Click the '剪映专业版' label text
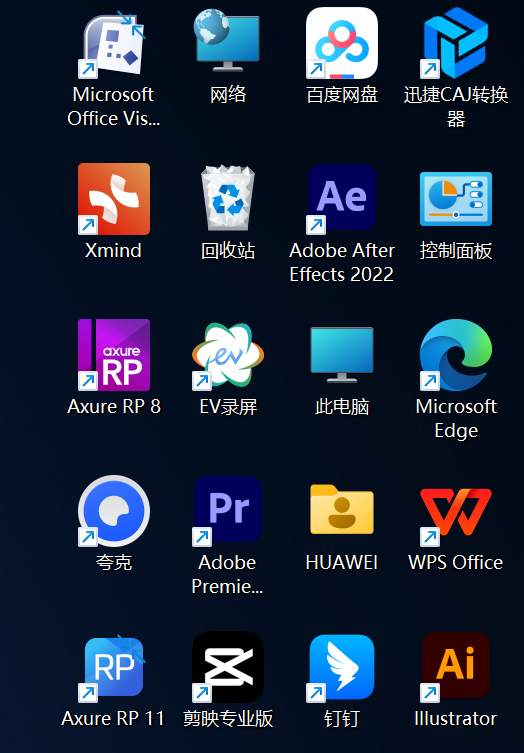This screenshot has height=753, width=524. tap(228, 719)
